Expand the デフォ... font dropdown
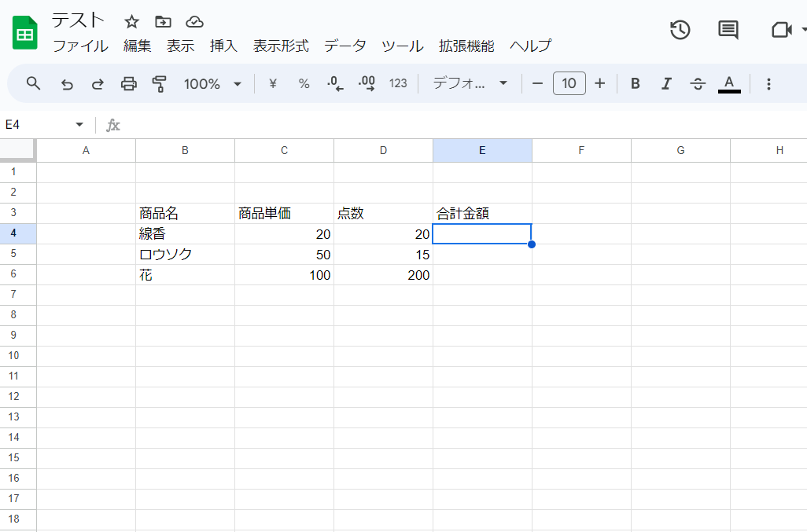The width and height of the screenshot is (807, 532). pyautogui.click(x=470, y=83)
